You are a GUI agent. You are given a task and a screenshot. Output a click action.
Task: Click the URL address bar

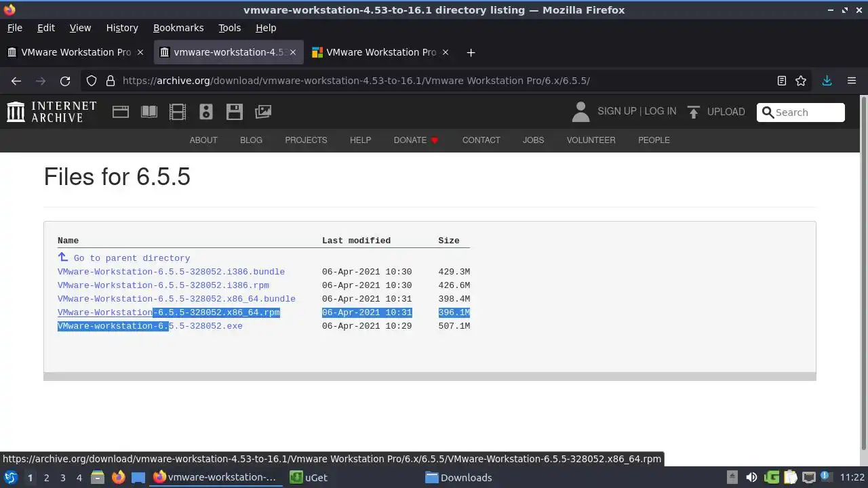coord(444,81)
